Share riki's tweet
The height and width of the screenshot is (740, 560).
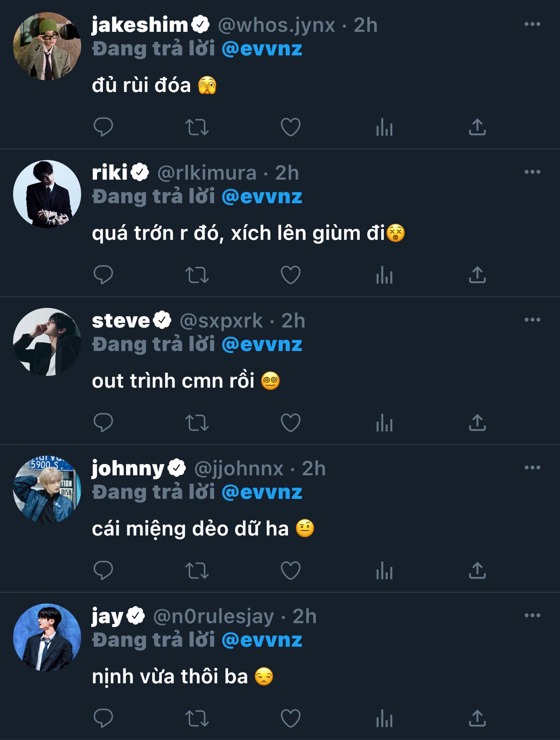pos(477,275)
